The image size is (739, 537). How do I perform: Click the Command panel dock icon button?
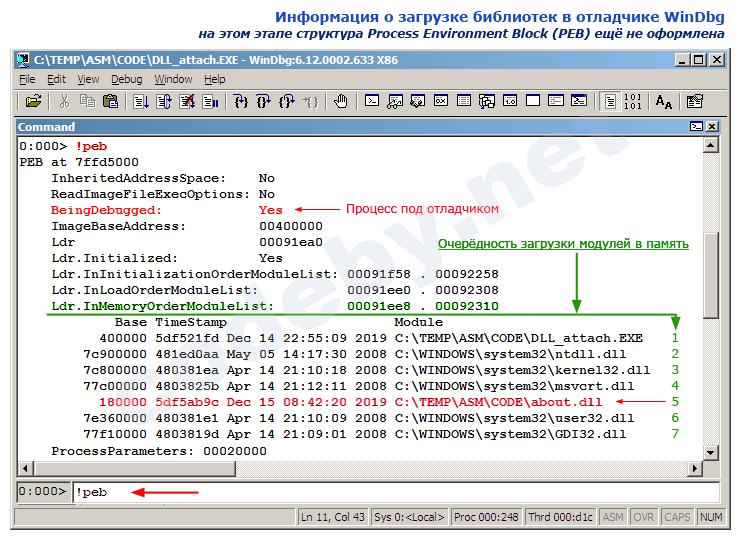[x=696, y=126]
